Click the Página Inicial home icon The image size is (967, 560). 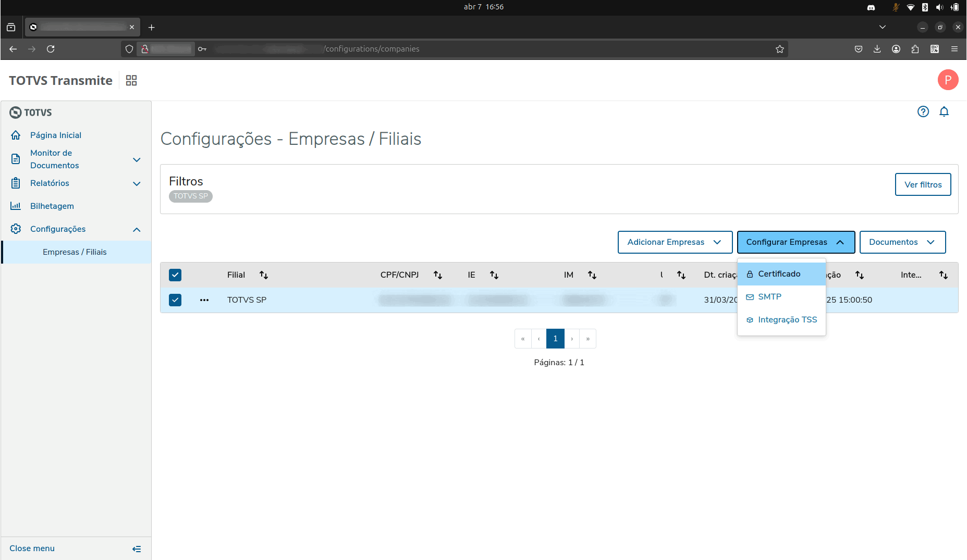pos(16,135)
